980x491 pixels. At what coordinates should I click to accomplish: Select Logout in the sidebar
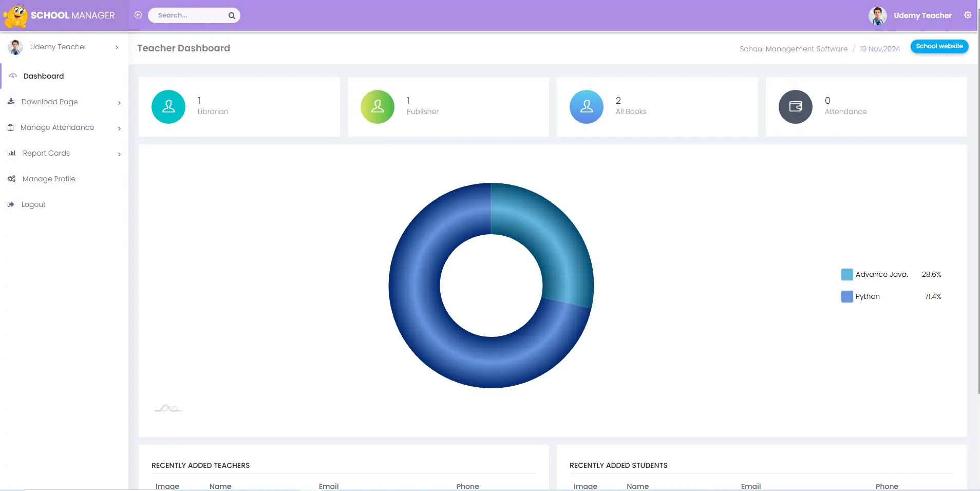[x=33, y=204]
